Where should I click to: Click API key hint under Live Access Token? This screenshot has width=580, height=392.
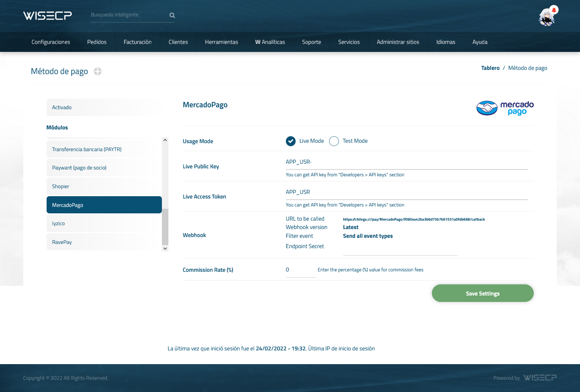(x=345, y=205)
